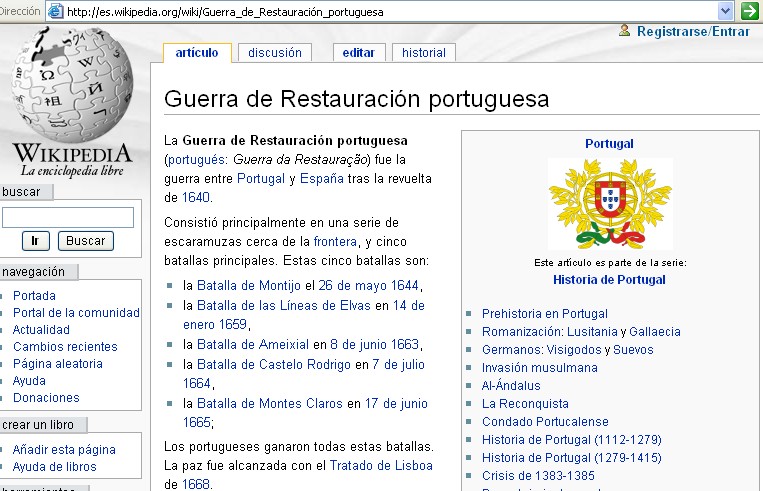
Task: Open Prehistoria en Portugal link
Action: coord(545,313)
